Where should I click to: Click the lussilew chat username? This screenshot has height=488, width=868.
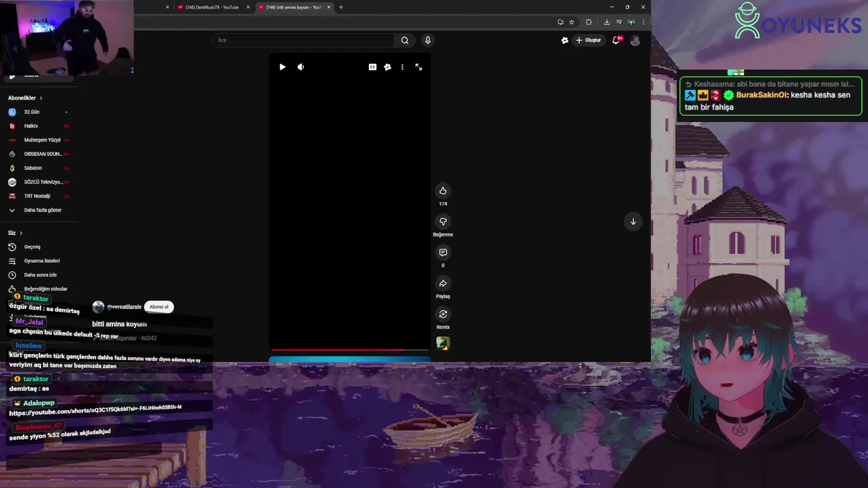(x=28, y=346)
